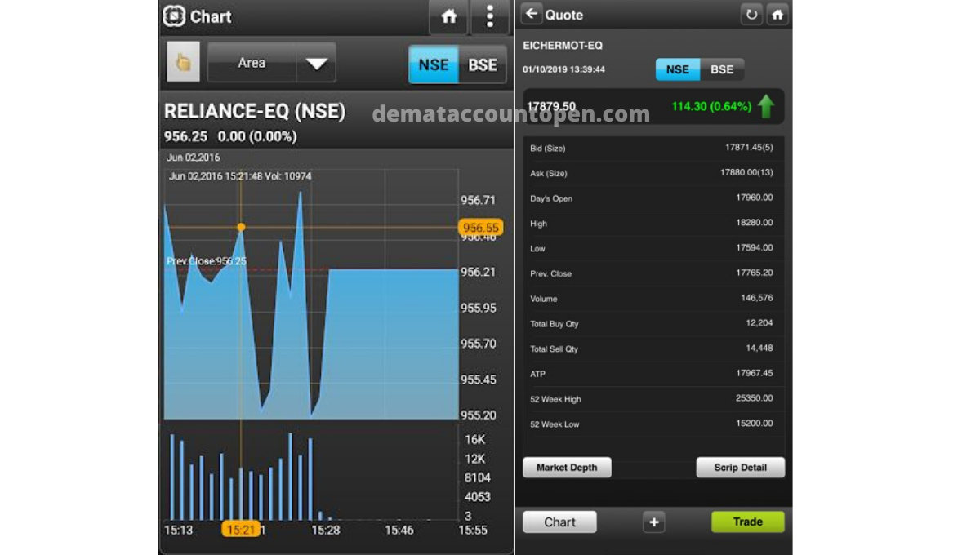The height and width of the screenshot is (555, 980).
Task: Select the Day's Open row
Action: pos(653,198)
